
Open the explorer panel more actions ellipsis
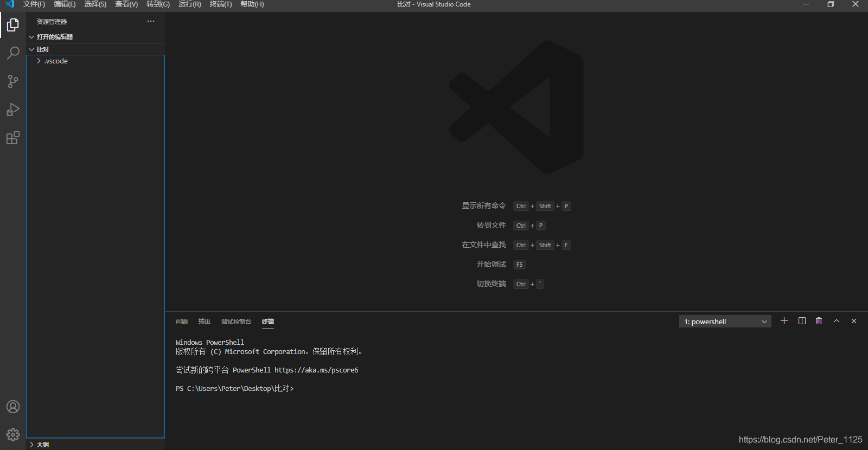151,21
